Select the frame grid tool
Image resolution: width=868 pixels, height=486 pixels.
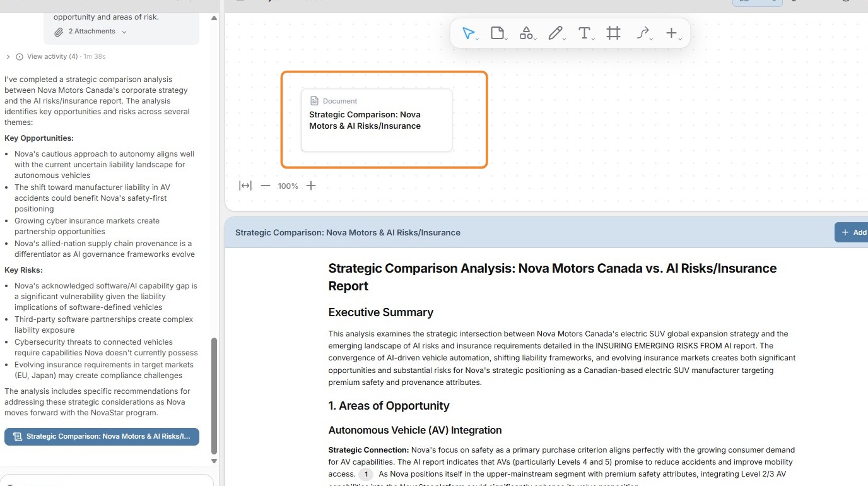[613, 33]
